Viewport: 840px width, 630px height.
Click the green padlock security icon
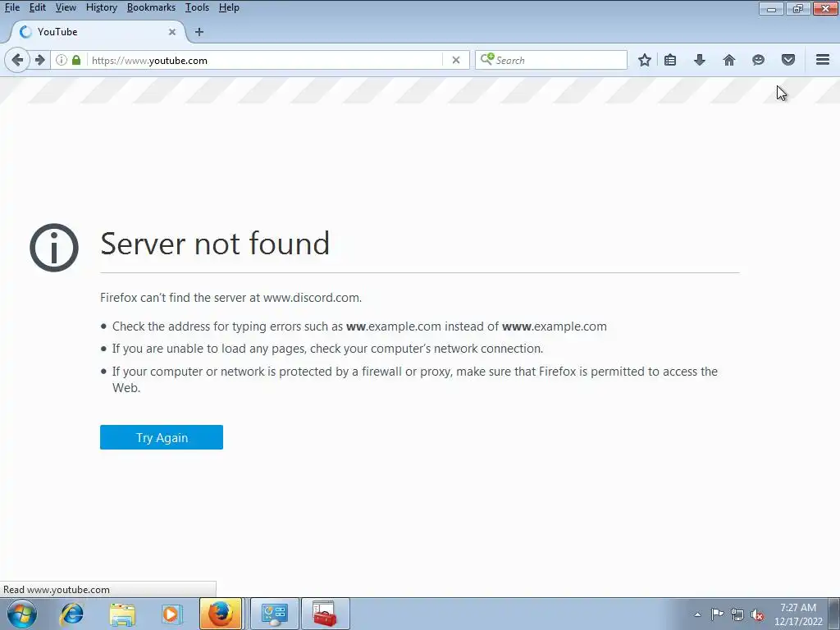[x=76, y=60]
